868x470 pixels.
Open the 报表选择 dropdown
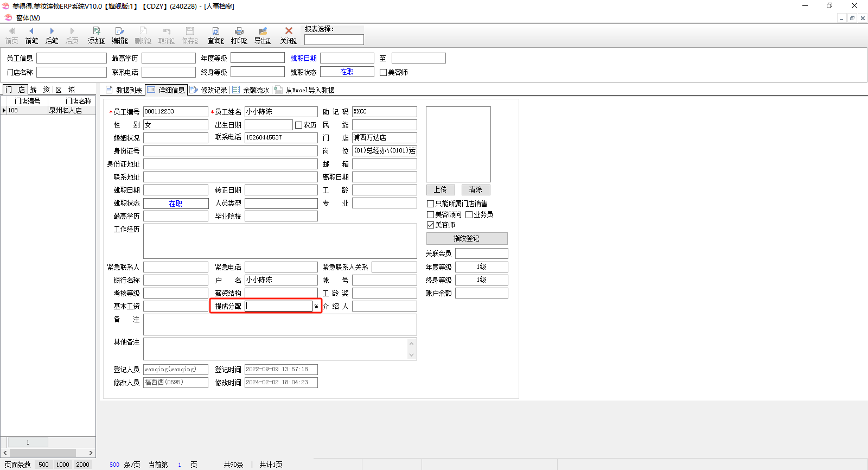point(334,40)
